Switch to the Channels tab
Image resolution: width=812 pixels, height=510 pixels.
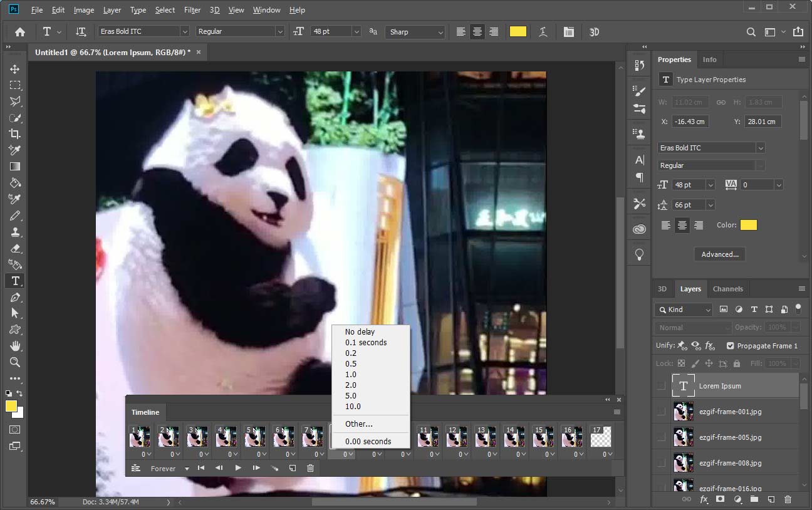pos(727,289)
